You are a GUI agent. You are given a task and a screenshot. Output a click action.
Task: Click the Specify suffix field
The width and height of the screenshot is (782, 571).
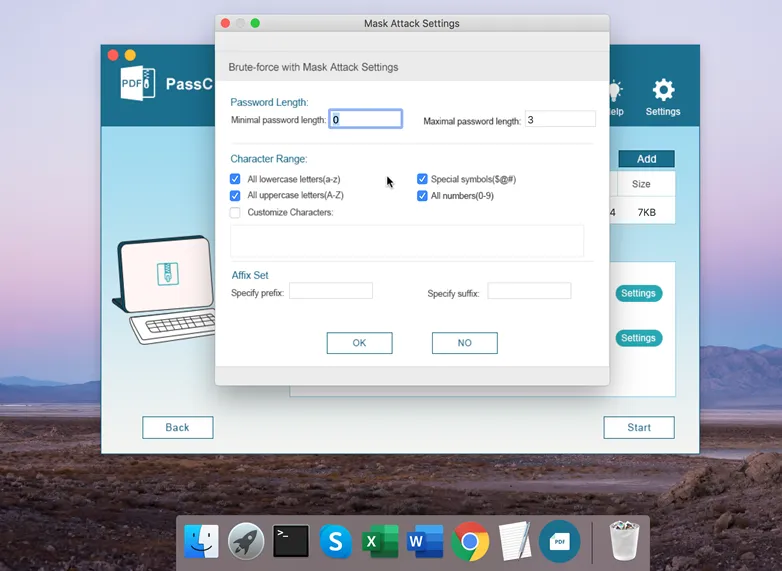[529, 291]
